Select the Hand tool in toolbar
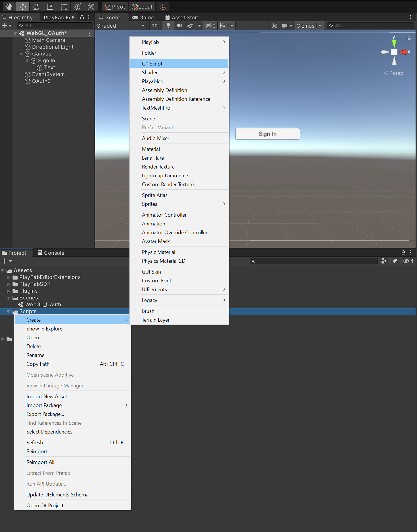The height and width of the screenshot is (532, 417). click(x=9, y=7)
